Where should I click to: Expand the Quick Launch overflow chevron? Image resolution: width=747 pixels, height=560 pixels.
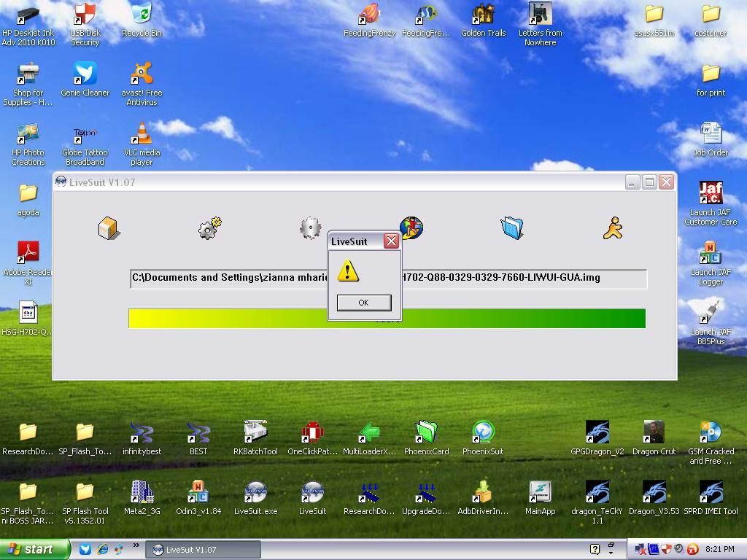136,545
